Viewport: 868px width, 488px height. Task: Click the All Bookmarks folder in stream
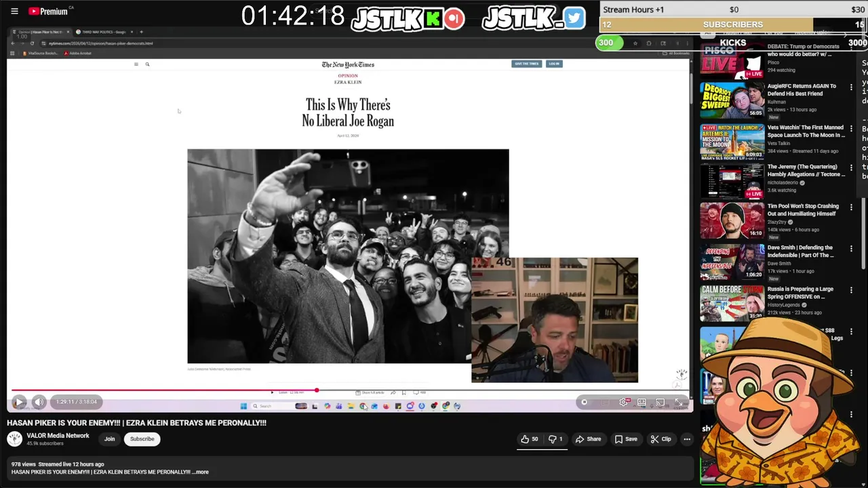[676, 53]
